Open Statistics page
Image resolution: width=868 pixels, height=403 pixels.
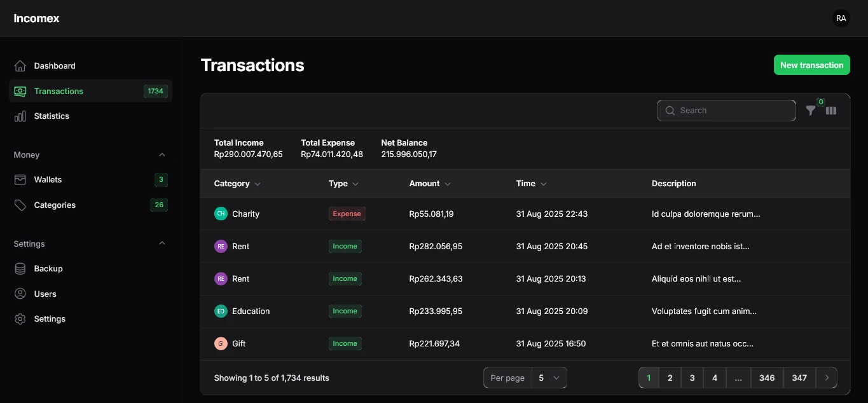[90, 116]
